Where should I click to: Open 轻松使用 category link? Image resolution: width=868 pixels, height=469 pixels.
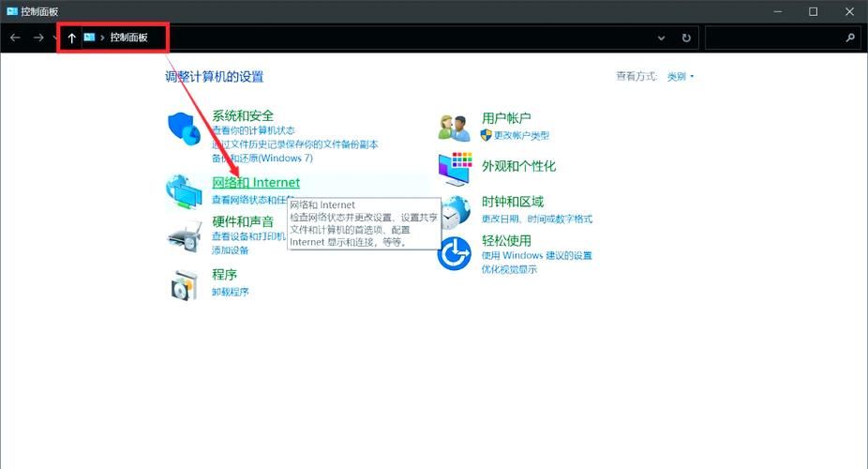506,240
